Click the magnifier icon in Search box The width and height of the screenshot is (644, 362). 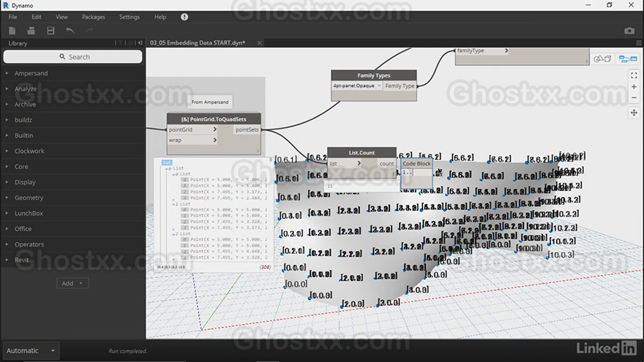pos(62,56)
